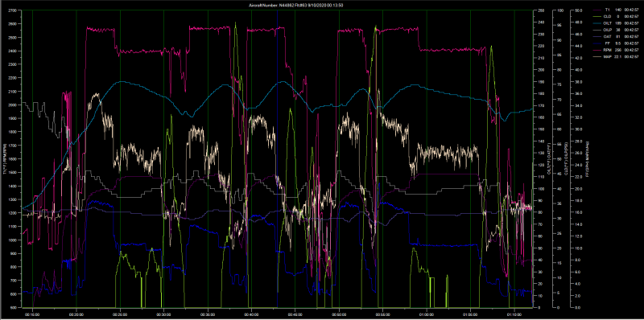
Task: Click the T1 legend line swatch
Action: pos(598,10)
